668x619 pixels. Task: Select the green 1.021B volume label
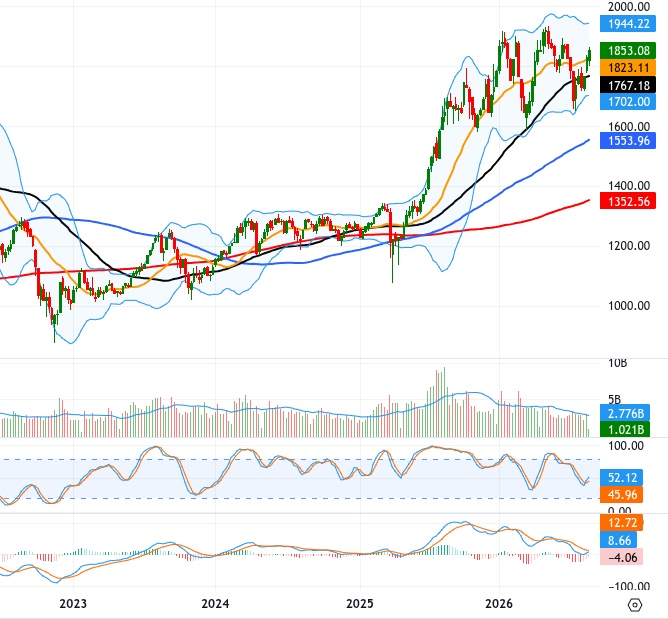pyautogui.click(x=625, y=429)
